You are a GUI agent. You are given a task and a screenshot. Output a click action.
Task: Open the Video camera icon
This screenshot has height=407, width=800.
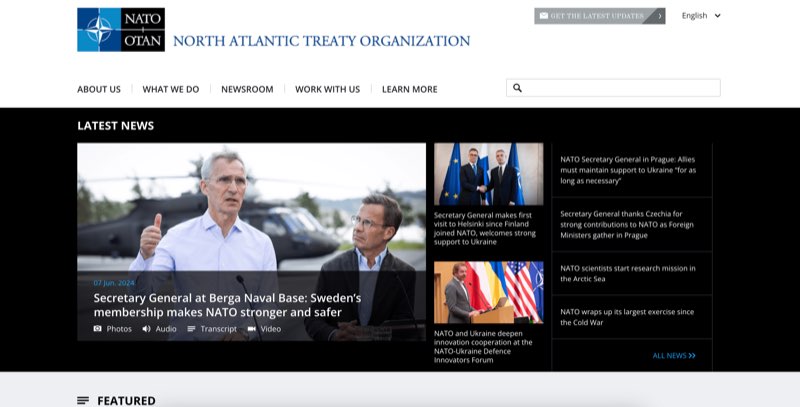(252, 329)
